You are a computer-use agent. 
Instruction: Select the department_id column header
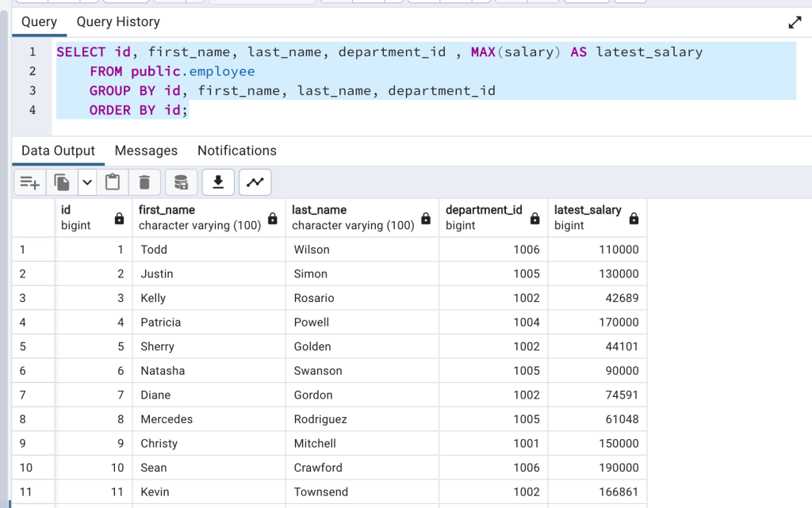(484, 217)
